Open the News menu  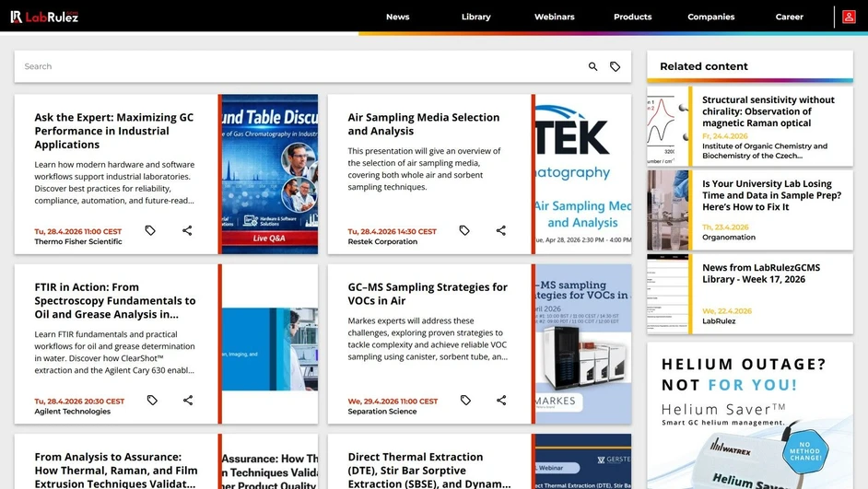[397, 17]
